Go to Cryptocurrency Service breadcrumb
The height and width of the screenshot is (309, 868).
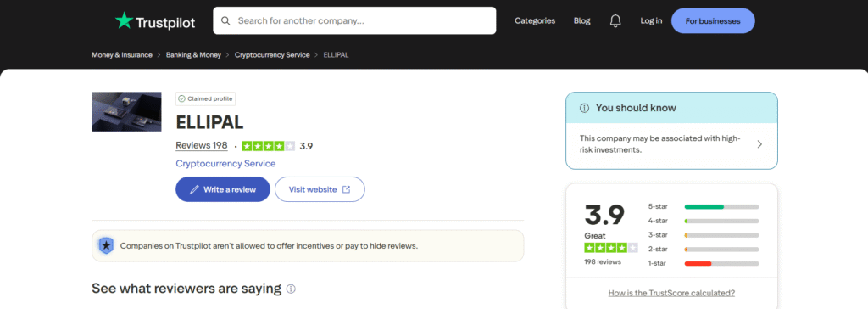pos(272,55)
